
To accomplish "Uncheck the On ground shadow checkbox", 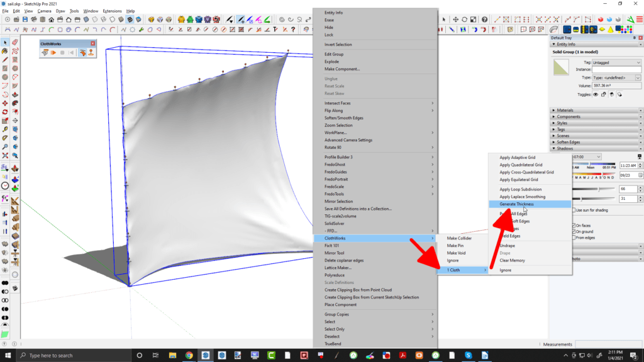I will (574, 231).
